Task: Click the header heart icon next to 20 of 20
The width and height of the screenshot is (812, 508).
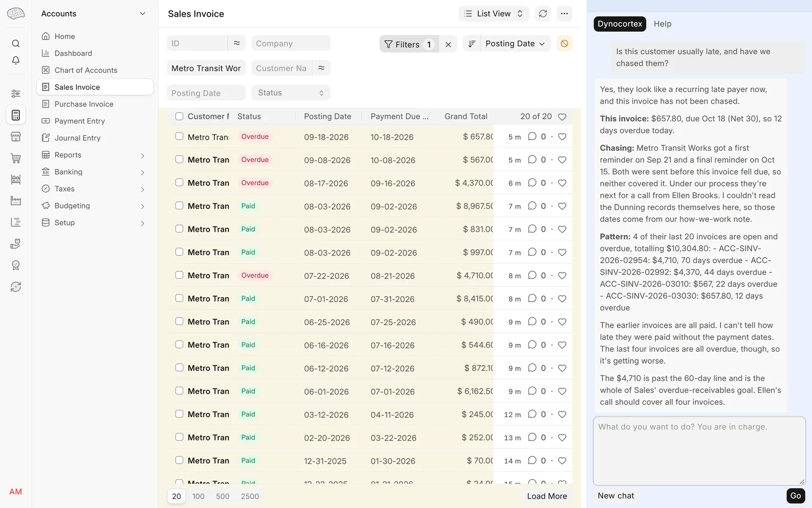Action: click(562, 117)
